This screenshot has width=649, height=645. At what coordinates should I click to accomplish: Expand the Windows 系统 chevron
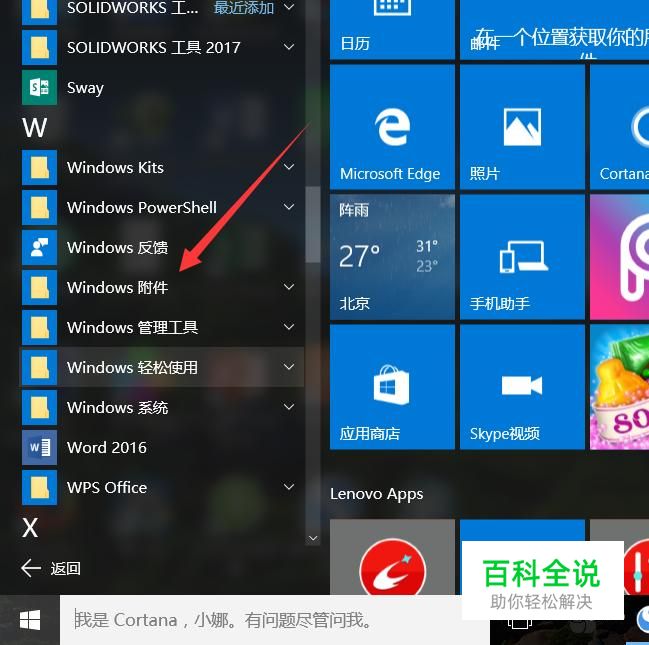coord(289,407)
